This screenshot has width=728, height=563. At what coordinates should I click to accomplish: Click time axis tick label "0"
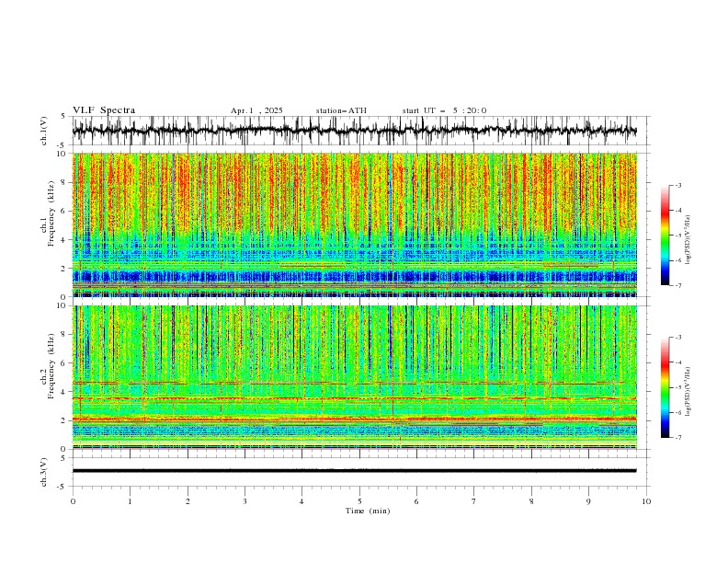(x=73, y=501)
